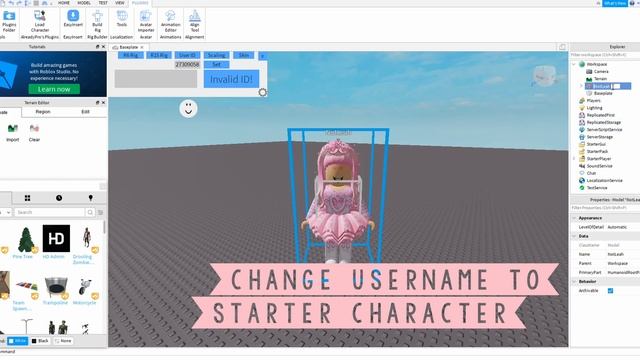Screen dimensions: 640x360
Task: Click the R15 Rig button
Action: pyautogui.click(x=159, y=55)
